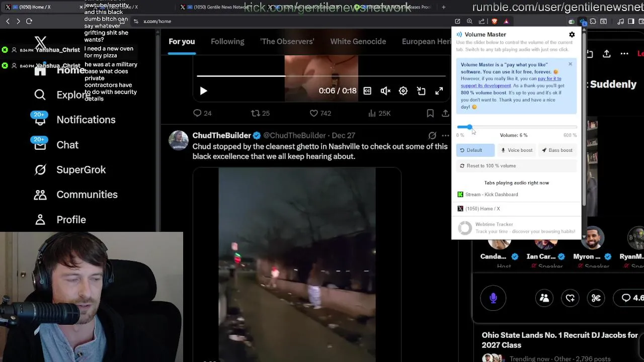Seek on the video progress bar
The width and height of the screenshot is (644, 362).
pyautogui.click(x=321, y=76)
